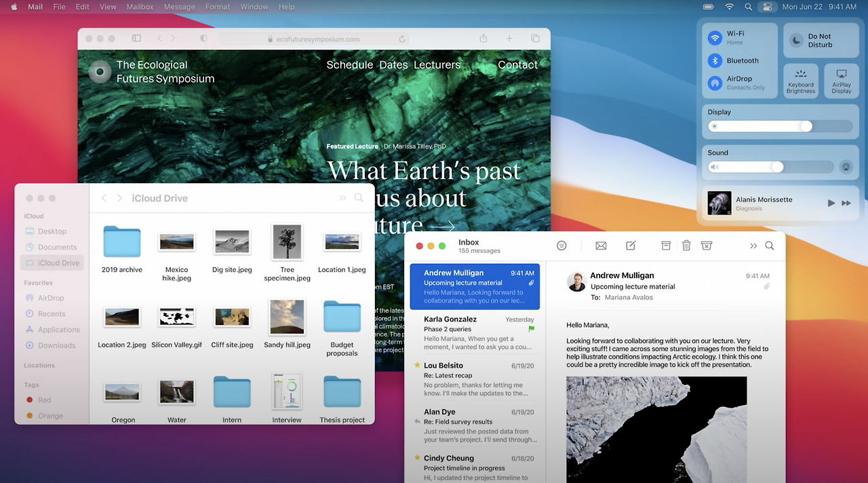Open the File menu
Image resolution: width=868 pixels, height=483 pixels.
(x=59, y=7)
